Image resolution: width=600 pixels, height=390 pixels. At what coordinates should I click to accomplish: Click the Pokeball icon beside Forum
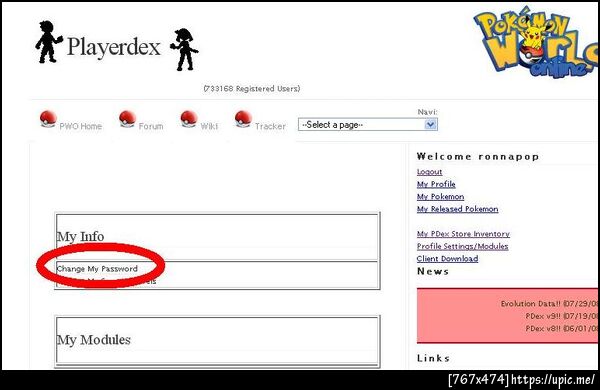(x=127, y=119)
